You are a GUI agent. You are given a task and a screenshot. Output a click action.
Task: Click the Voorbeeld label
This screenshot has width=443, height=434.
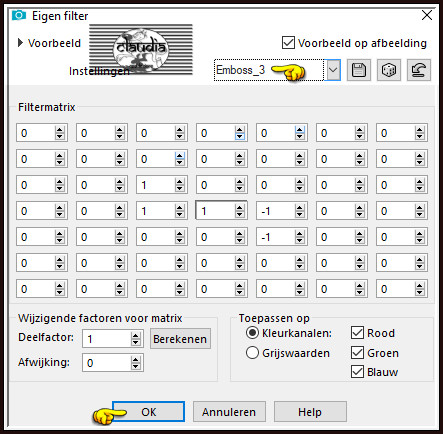(54, 43)
